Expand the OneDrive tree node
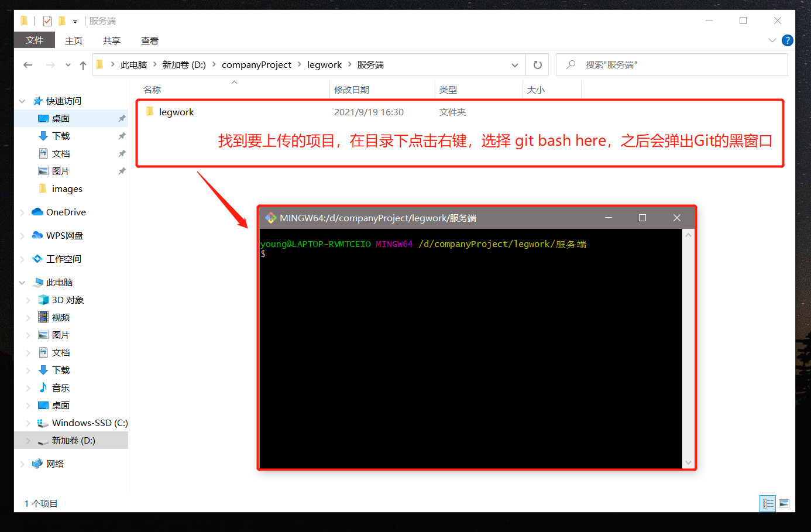811x532 pixels. coord(22,212)
